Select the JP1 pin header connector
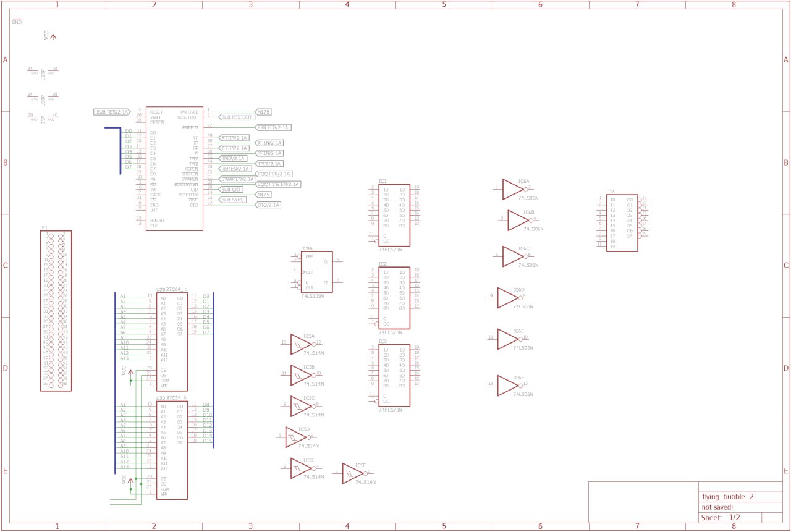Image resolution: width=791 pixels, height=532 pixels. (x=56, y=311)
